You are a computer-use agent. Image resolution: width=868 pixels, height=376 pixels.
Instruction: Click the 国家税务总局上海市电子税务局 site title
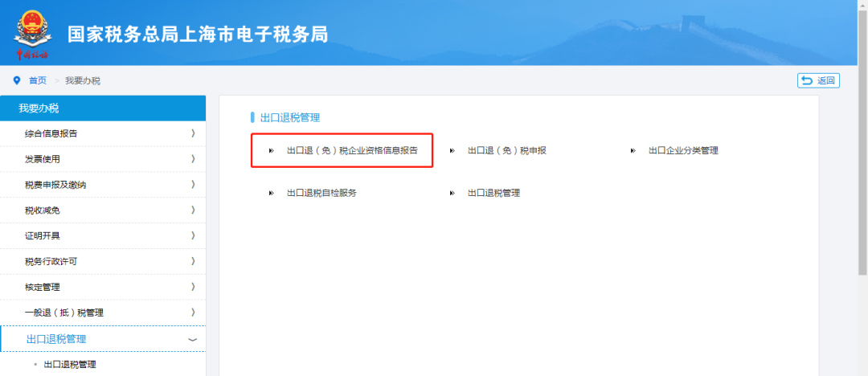point(198,35)
